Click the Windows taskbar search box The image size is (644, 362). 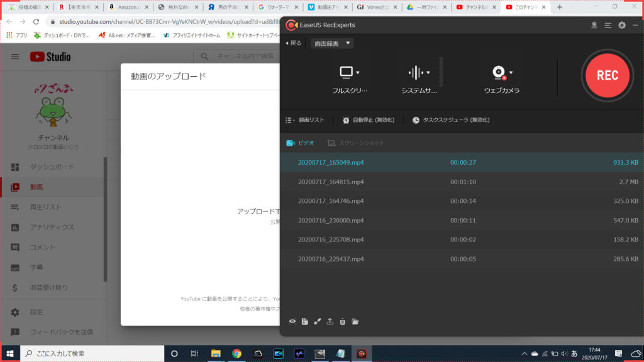tap(92, 353)
